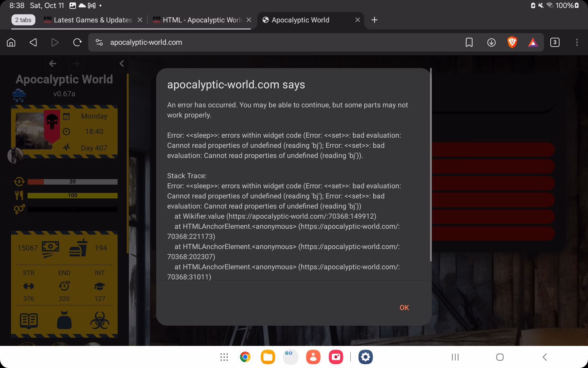Viewport: 588px width, 368px height.
Task: Open the browser three-dot menu
Action: coord(577,42)
